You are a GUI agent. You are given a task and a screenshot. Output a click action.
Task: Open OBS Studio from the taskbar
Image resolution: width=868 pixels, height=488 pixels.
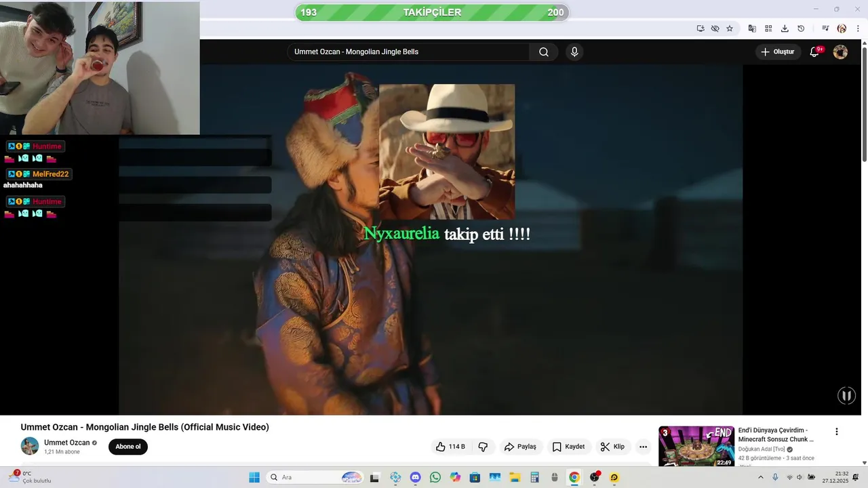tap(595, 477)
